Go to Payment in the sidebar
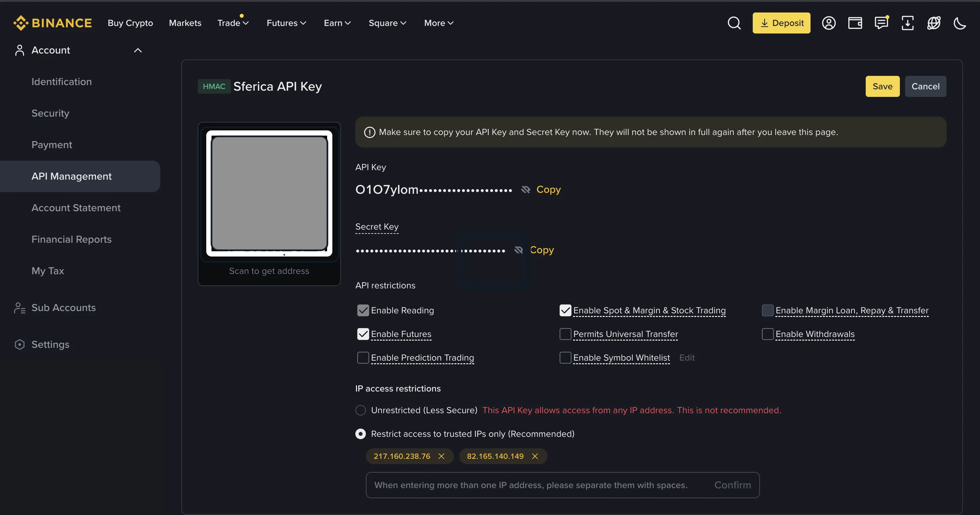 (51, 145)
